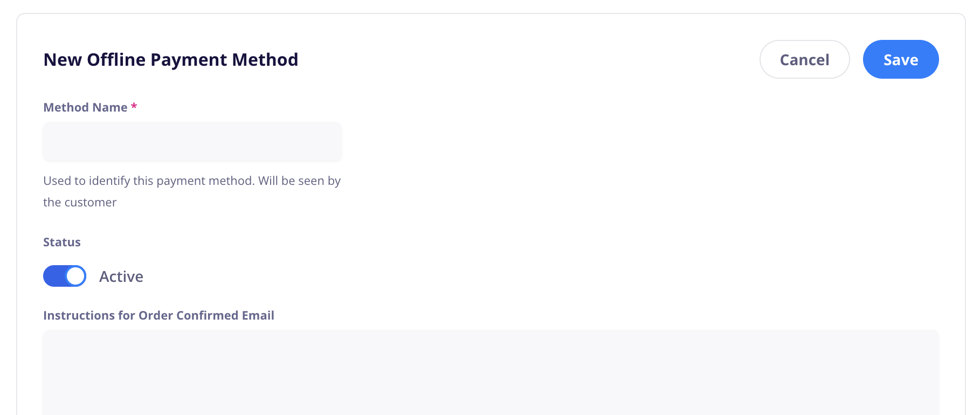980x415 pixels.
Task: Focus the Method Name input field
Action: tap(192, 142)
